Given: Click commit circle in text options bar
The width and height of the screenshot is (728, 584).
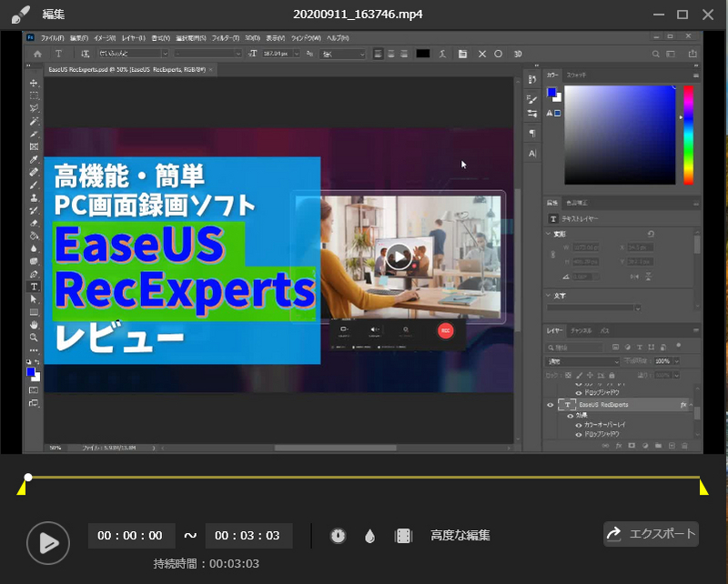Looking at the screenshot, I should 498,54.
